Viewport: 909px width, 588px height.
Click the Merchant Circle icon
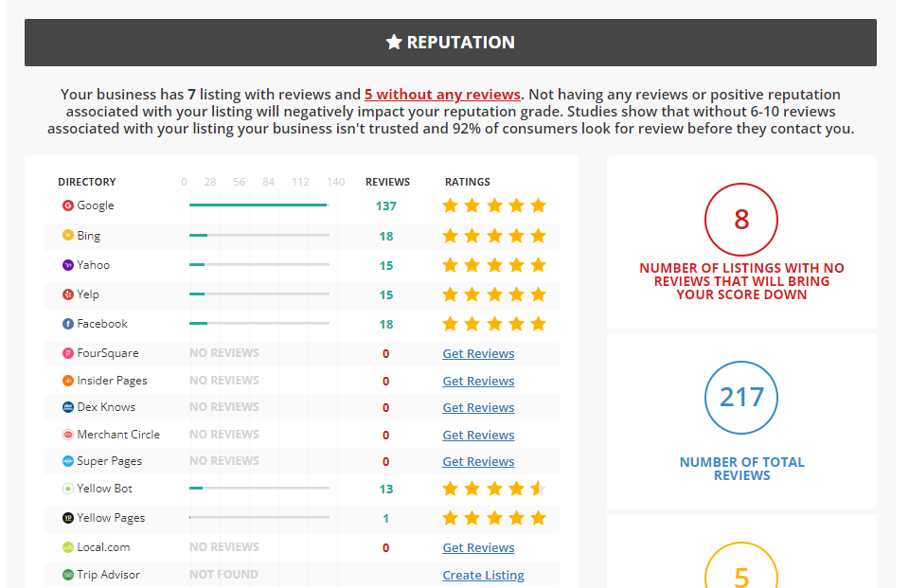[x=68, y=435]
